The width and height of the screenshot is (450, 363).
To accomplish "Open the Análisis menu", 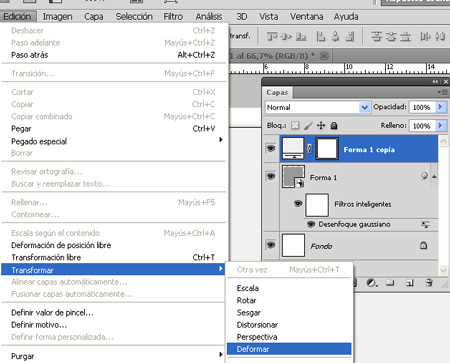I will (x=209, y=17).
